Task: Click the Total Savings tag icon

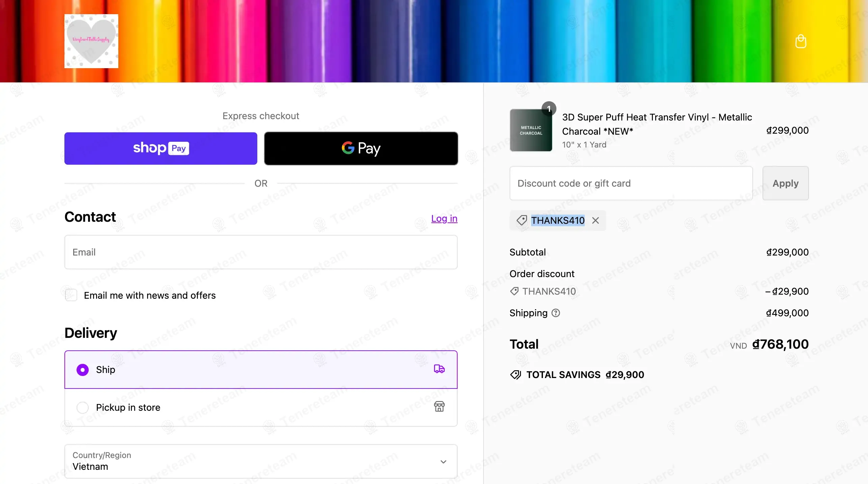Action: (516, 375)
